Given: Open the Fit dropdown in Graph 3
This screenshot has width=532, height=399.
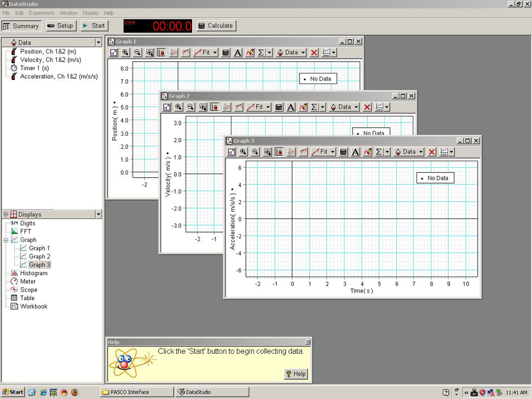Looking at the screenshot, I should pyautogui.click(x=323, y=152).
